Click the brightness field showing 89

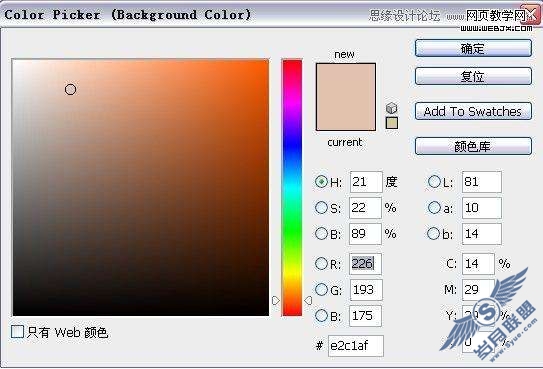365,234
